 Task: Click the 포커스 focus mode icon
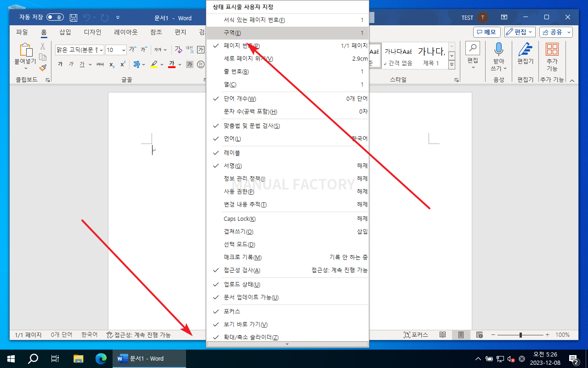coord(407,335)
